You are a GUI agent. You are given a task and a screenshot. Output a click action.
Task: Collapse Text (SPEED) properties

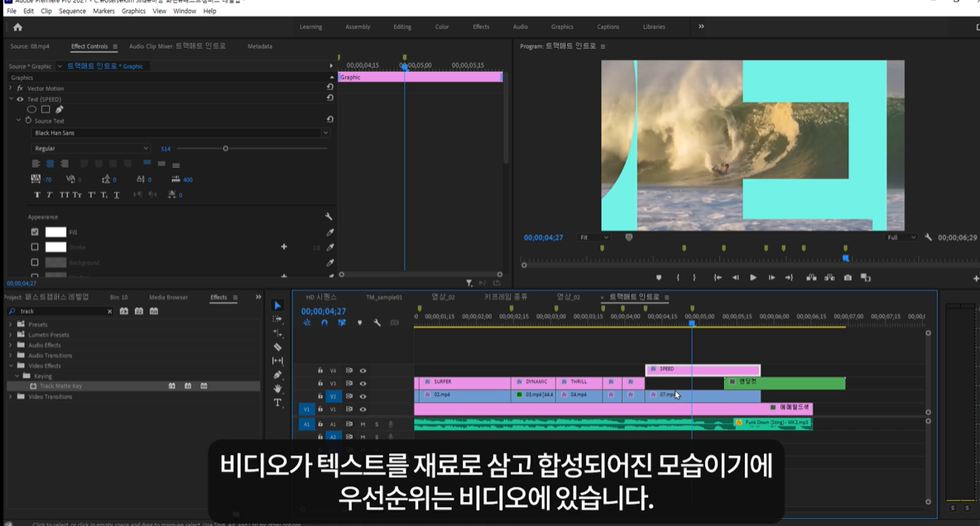(11, 98)
